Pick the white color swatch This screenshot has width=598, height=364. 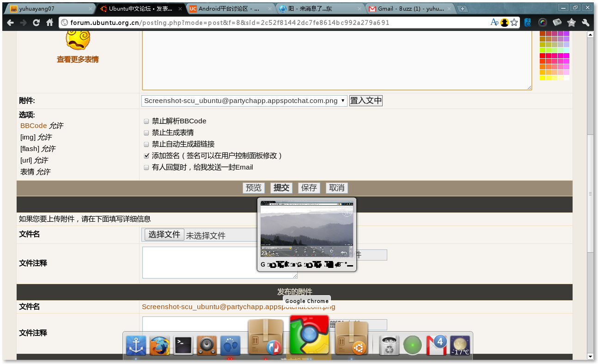coord(567,78)
